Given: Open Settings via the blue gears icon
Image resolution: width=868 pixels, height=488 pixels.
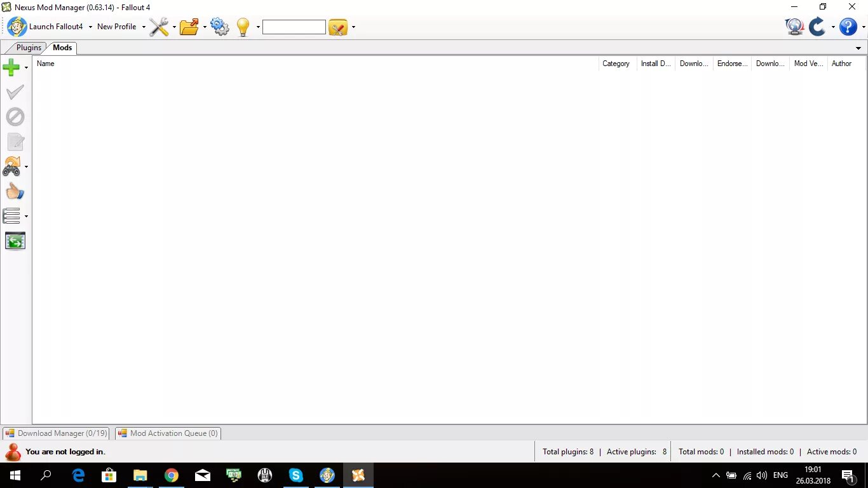Looking at the screenshot, I should (220, 27).
